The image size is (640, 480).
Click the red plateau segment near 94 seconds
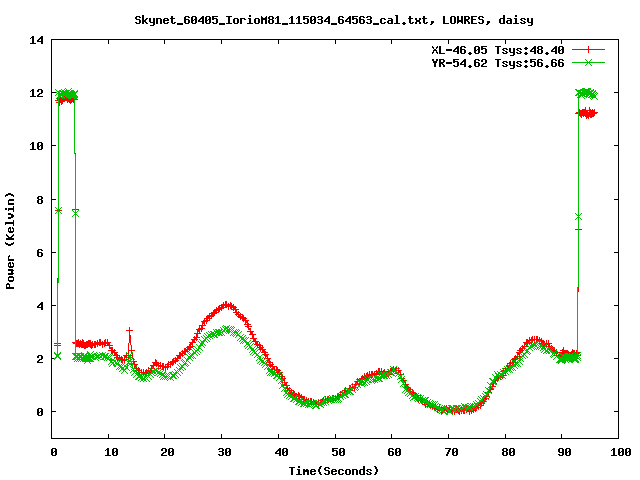coord(588,113)
